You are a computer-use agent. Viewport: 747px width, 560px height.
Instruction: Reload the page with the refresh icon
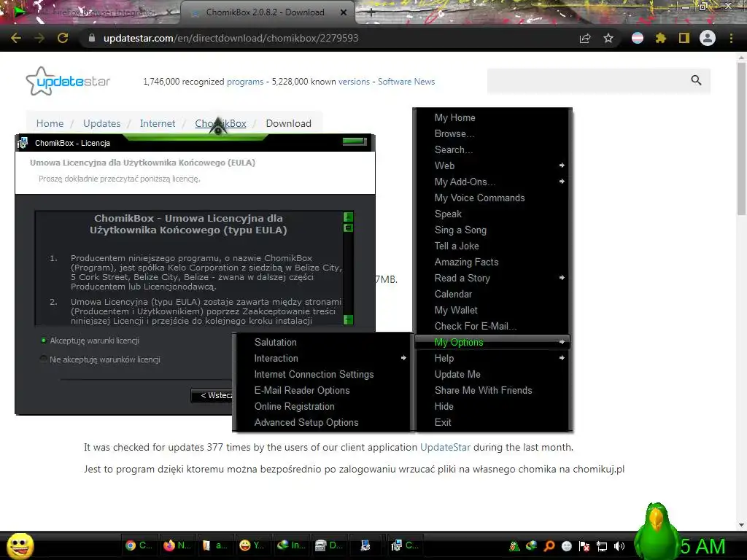[63, 38]
